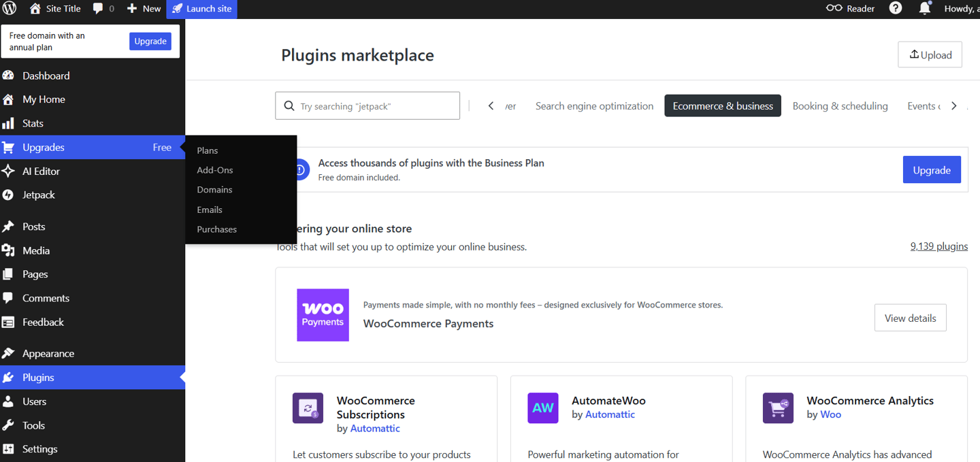Click the WordPress logo in the admin bar
Screen dimensions: 980x462
pyautogui.click(x=10, y=9)
